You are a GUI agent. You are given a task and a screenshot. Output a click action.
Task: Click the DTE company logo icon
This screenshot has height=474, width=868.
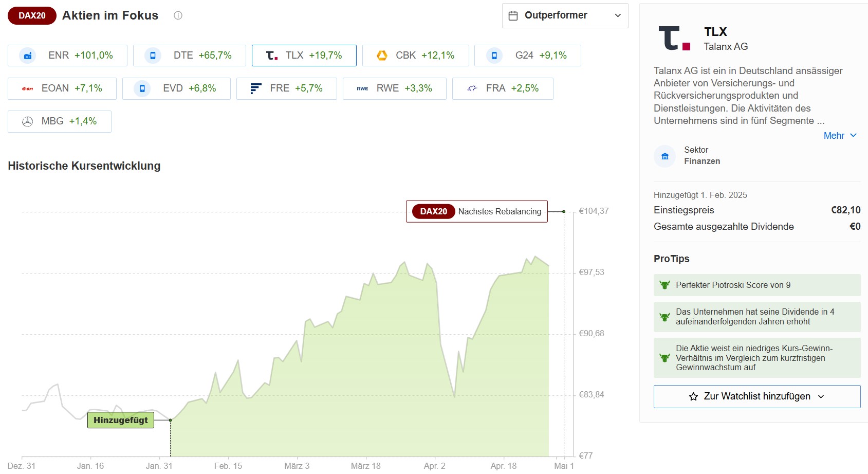tap(153, 56)
